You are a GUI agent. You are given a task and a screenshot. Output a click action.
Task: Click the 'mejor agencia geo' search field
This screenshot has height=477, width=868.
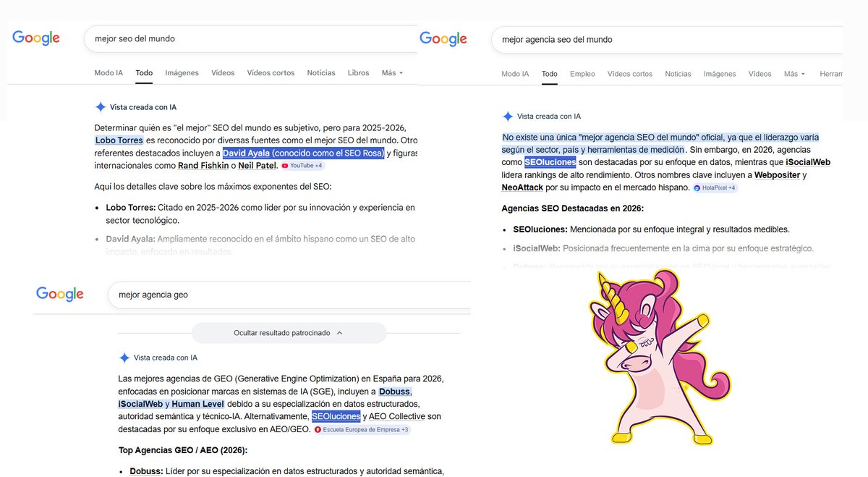pos(289,295)
